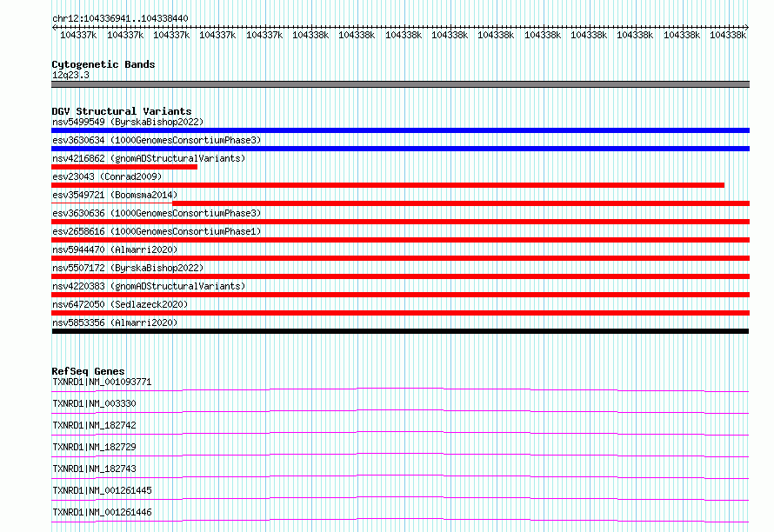Open the TXNRD1|NM_001261446 transcript label
This screenshot has height=532, width=774.
coord(102,512)
